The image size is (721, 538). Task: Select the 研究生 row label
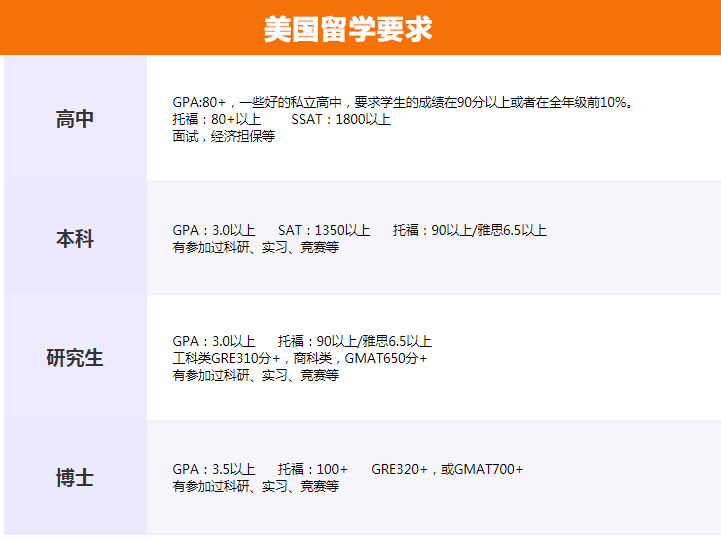point(75,358)
